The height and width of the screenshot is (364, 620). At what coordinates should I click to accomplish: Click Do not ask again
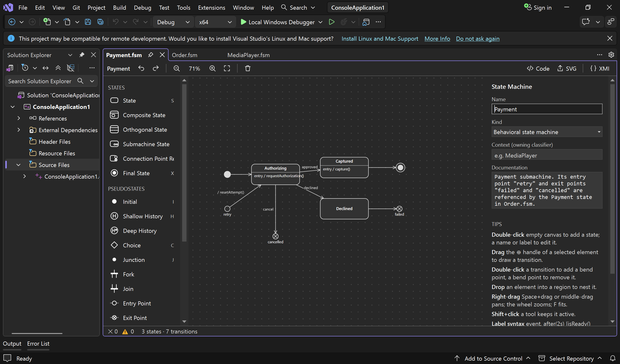[478, 39]
